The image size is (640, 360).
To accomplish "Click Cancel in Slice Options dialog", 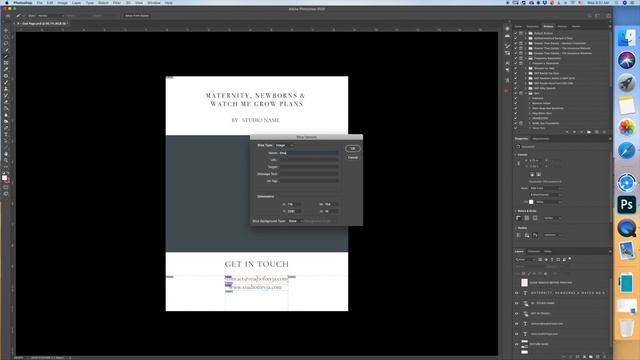I will 353,158.
